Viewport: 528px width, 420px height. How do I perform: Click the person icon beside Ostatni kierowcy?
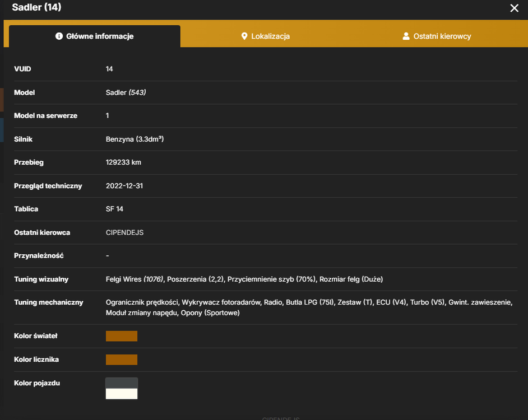pyautogui.click(x=406, y=36)
